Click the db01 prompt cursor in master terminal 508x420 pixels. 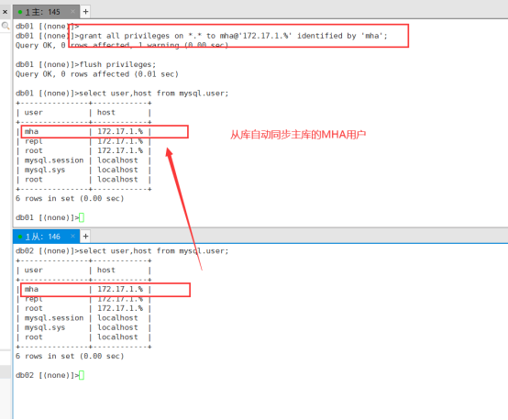(x=82, y=217)
